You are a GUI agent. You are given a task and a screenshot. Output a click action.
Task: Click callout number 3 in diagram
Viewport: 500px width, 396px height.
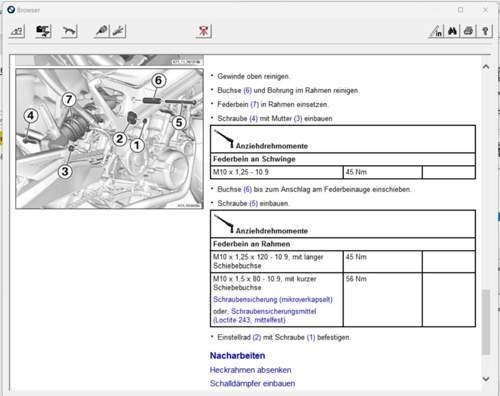(x=65, y=172)
